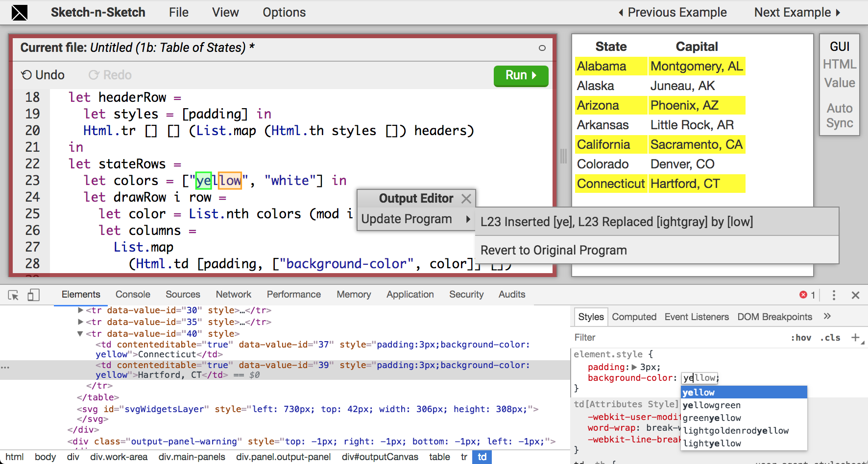Click the Colorado table cell
This screenshot has height=464, width=868.
click(611, 164)
